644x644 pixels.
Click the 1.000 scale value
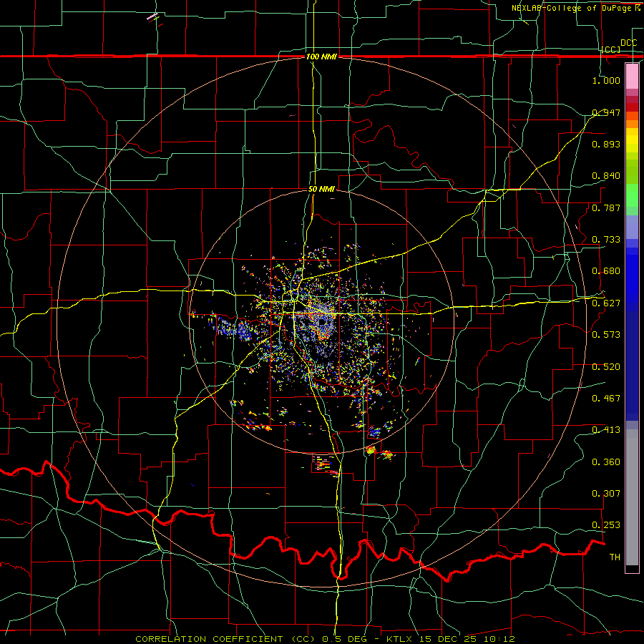(606, 80)
